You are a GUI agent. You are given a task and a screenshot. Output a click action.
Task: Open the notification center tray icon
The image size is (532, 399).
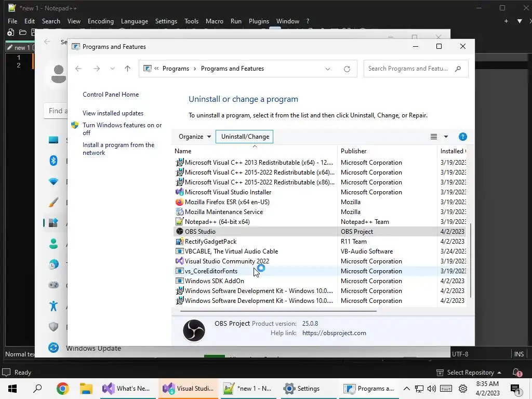(515, 389)
